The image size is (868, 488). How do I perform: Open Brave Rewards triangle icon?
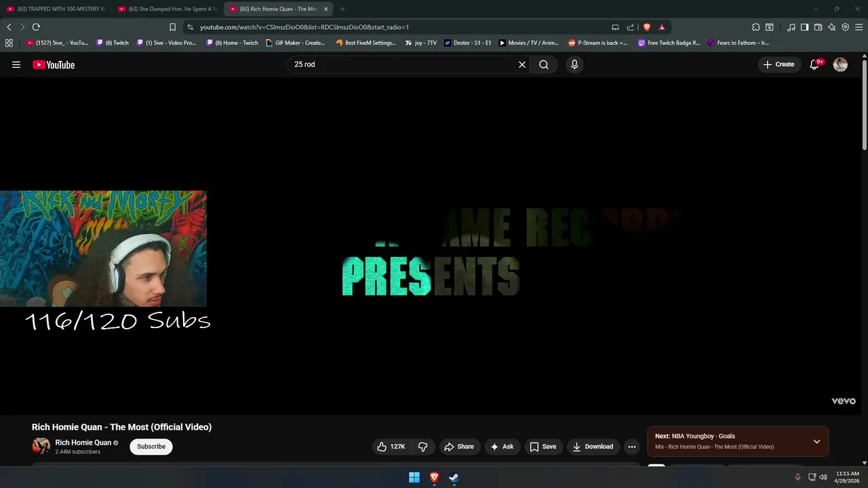(662, 27)
